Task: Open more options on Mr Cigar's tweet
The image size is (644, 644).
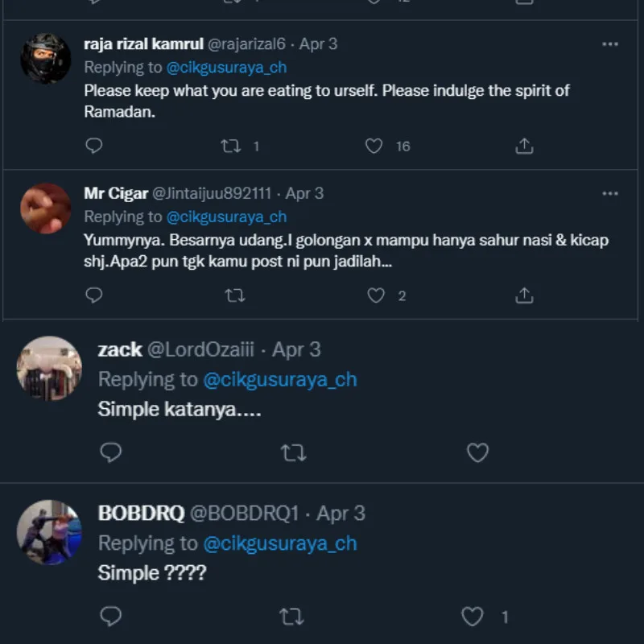Action: [610, 193]
